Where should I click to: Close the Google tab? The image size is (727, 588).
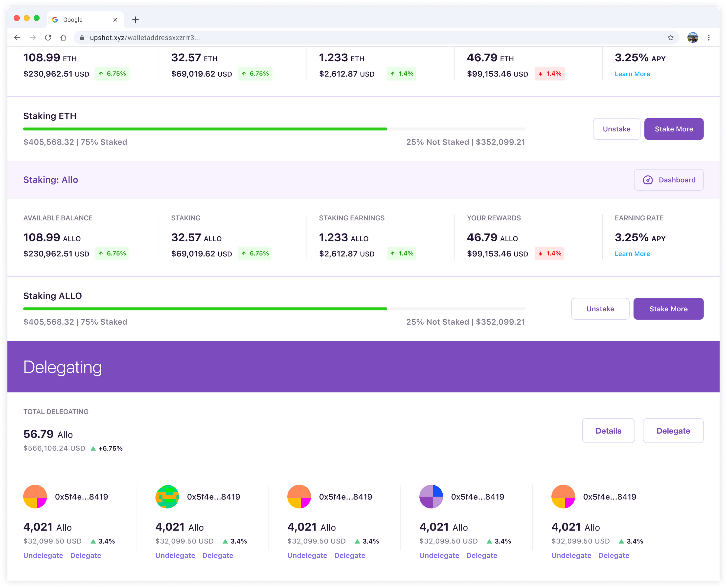coord(115,20)
